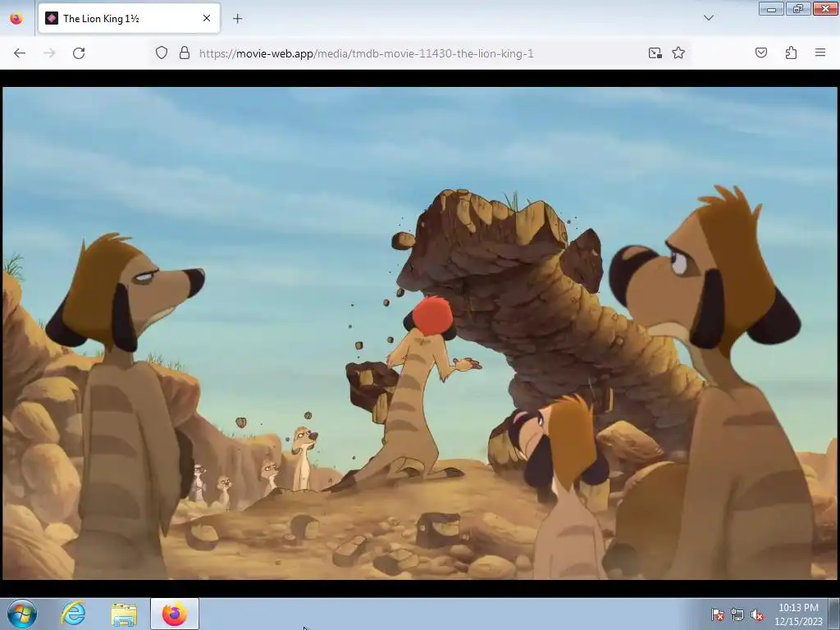840x630 pixels.
Task: Open Action Center flag icon
Action: click(717, 614)
